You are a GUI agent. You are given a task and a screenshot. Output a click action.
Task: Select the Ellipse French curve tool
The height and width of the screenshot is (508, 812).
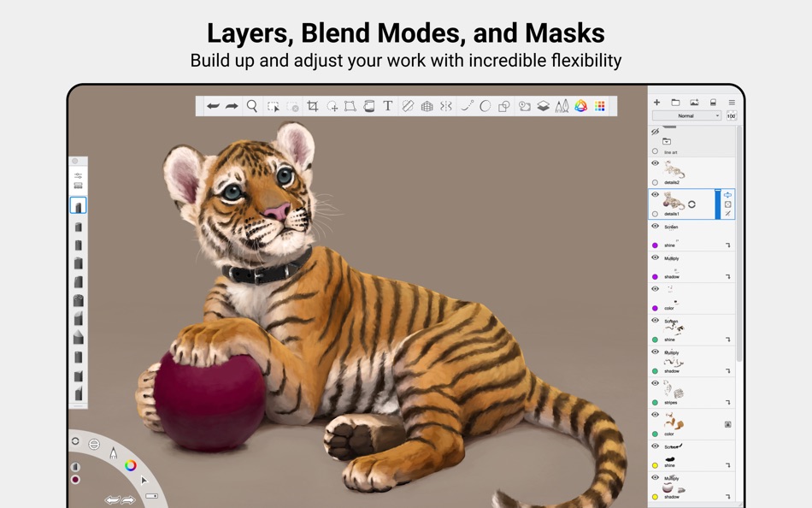tap(485, 106)
